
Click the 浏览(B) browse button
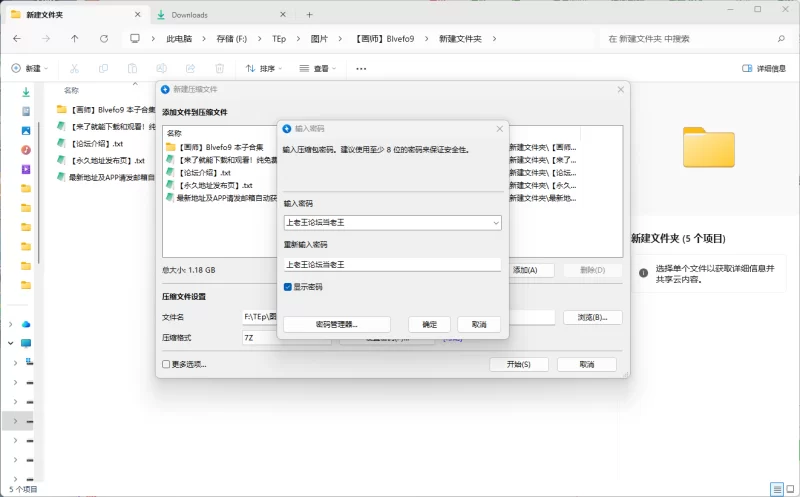591,317
